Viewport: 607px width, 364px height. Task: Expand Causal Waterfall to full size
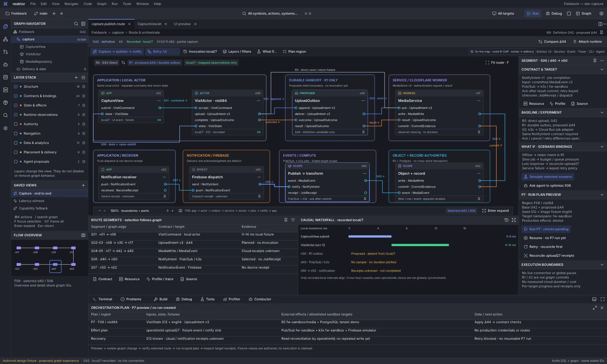514,220
